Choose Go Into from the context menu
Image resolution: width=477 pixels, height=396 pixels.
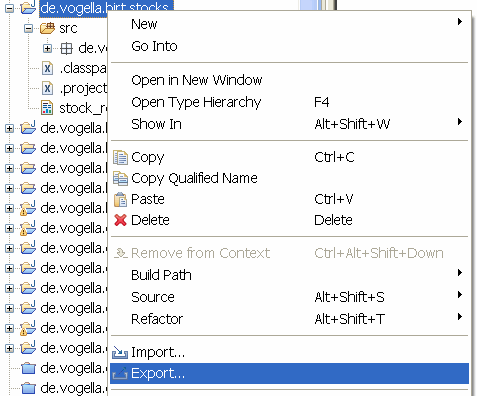pyautogui.click(x=289, y=46)
